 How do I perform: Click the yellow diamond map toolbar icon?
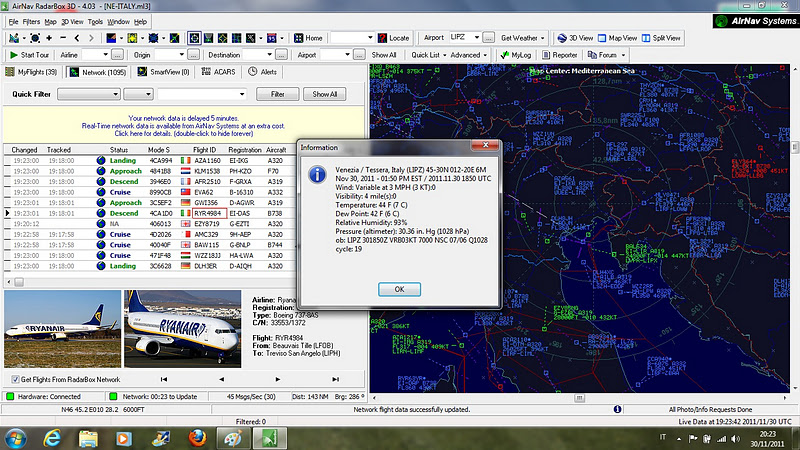pos(222,38)
